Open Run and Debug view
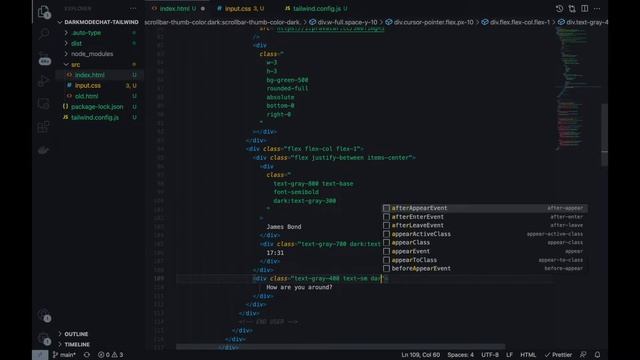The width and height of the screenshot is (640, 360). [x=44, y=81]
